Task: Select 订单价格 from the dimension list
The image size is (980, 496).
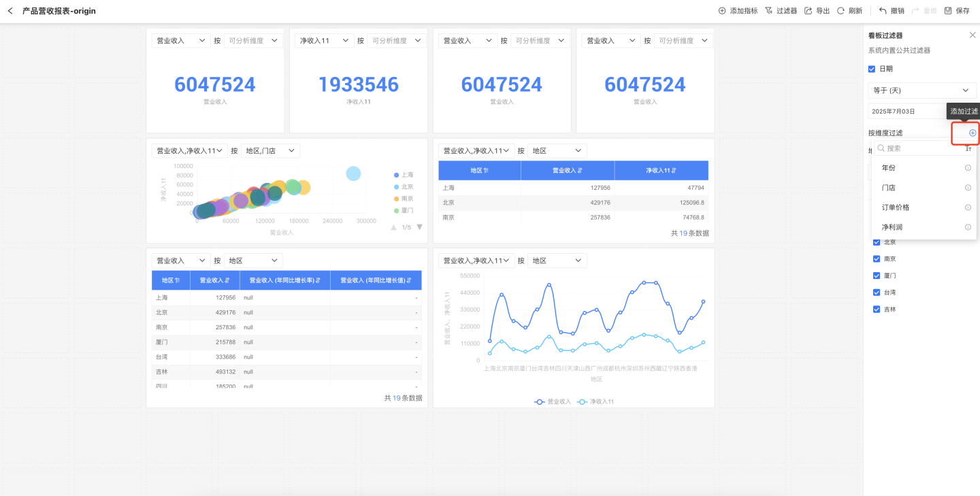Action: [x=896, y=208]
